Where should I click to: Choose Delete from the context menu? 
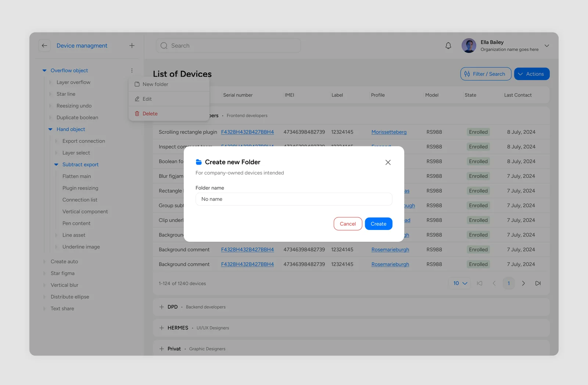(169, 114)
